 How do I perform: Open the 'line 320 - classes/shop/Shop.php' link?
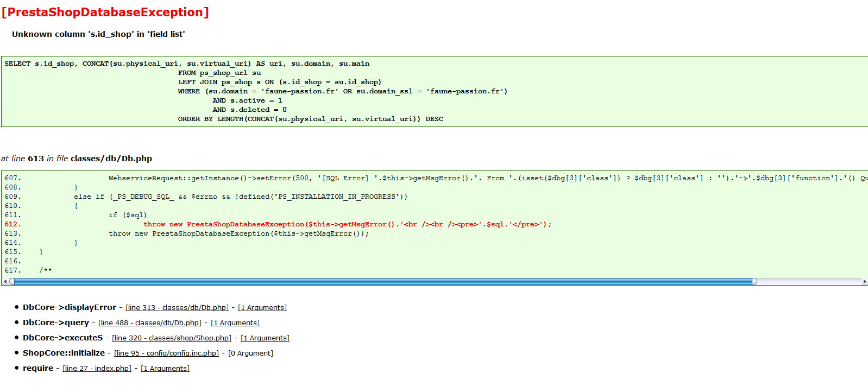(172, 338)
